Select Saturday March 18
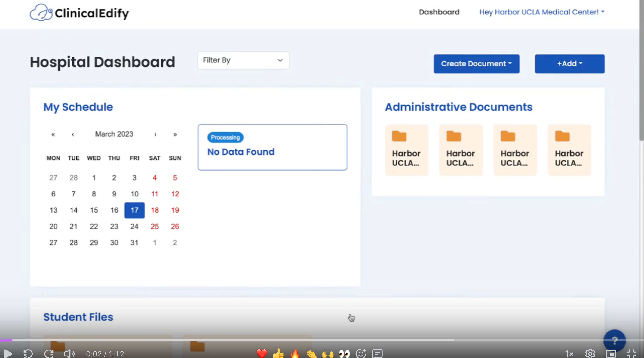This screenshot has width=644, height=358. 155,210
